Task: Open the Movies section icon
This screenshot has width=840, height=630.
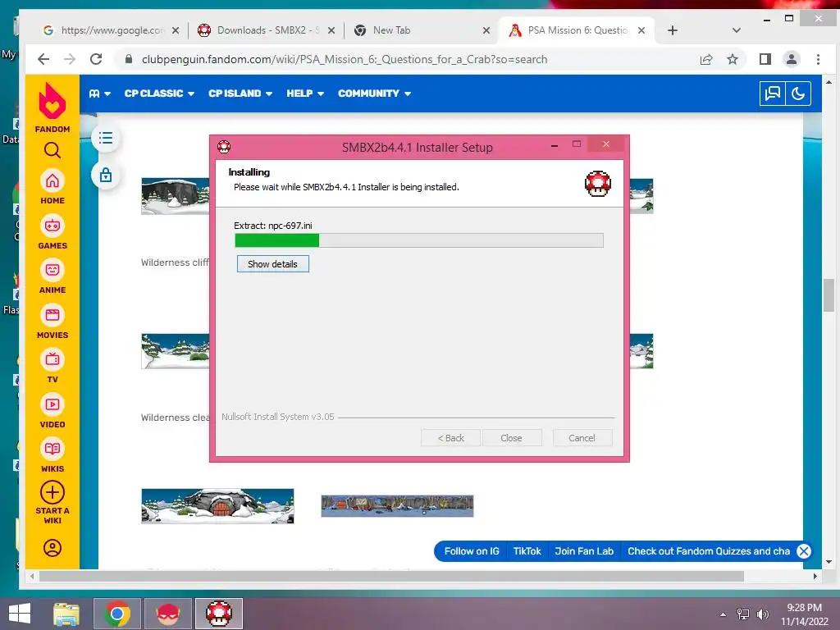Action: [52, 315]
